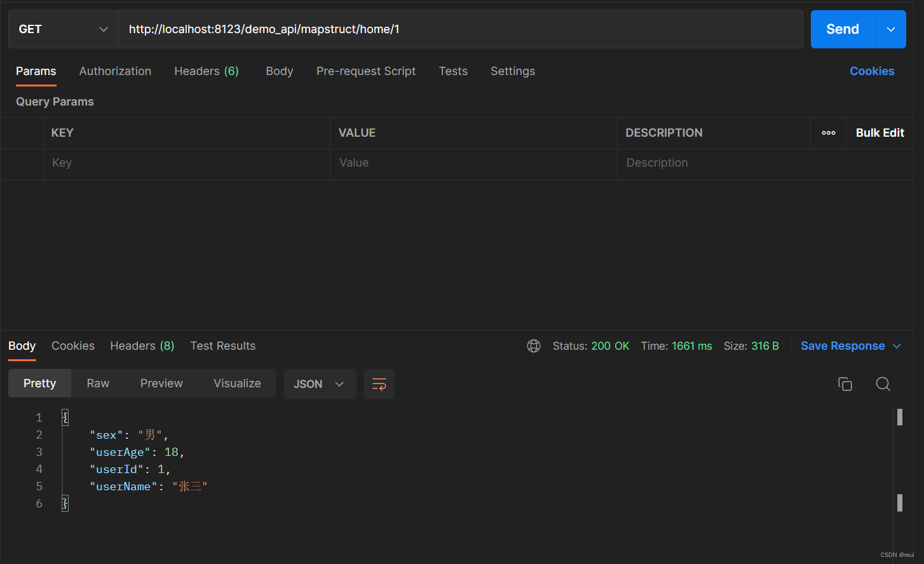Open the Cookies link
924x564 pixels.
point(872,71)
